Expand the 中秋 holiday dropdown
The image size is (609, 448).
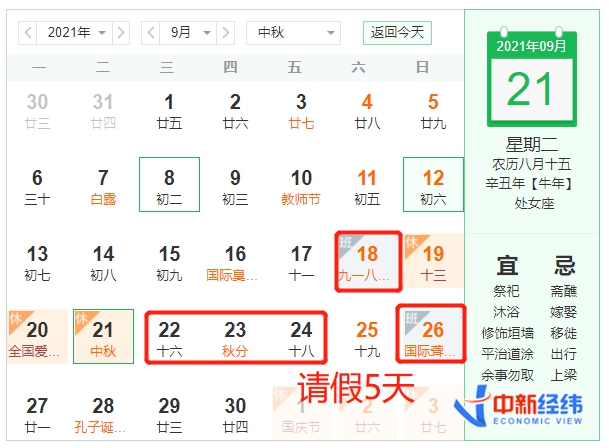point(293,33)
